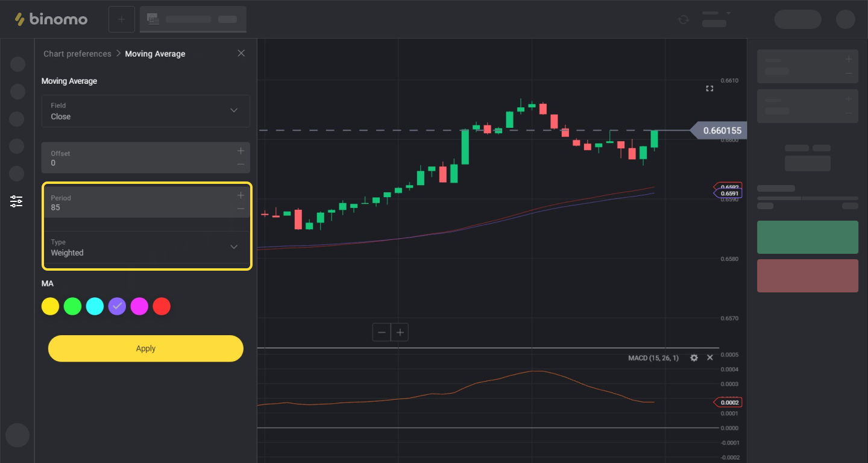This screenshot has height=463, width=868.
Task: Zoom in the chart with plus
Action: coord(400,332)
